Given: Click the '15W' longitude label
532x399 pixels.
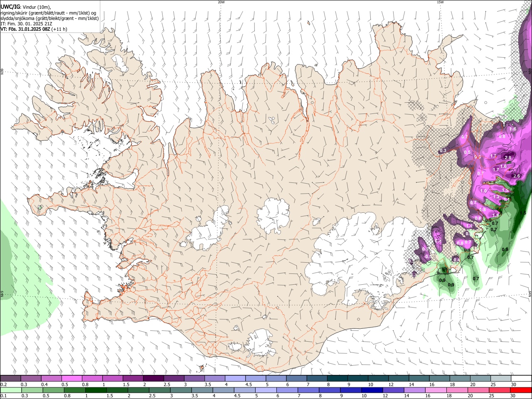Looking at the screenshot, I should pyautogui.click(x=440, y=2).
